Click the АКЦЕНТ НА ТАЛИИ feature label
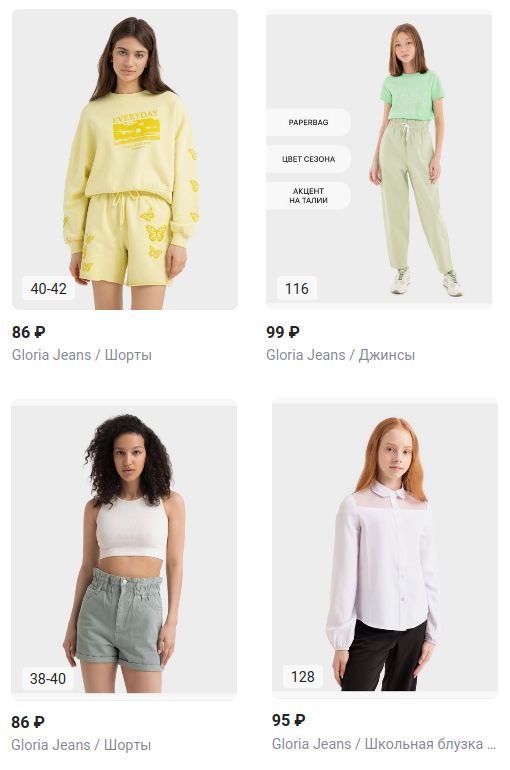510x770 pixels. click(x=308, y=195)
